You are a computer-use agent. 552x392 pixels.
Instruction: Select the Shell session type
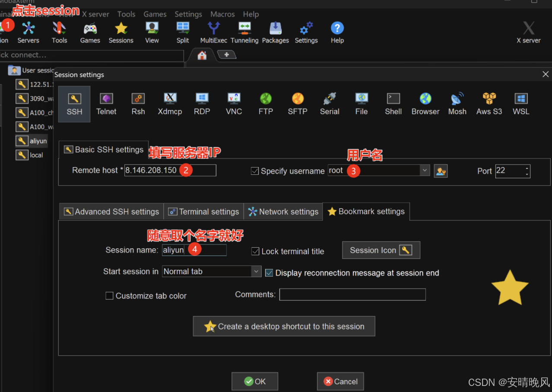(x=393, y=104)
